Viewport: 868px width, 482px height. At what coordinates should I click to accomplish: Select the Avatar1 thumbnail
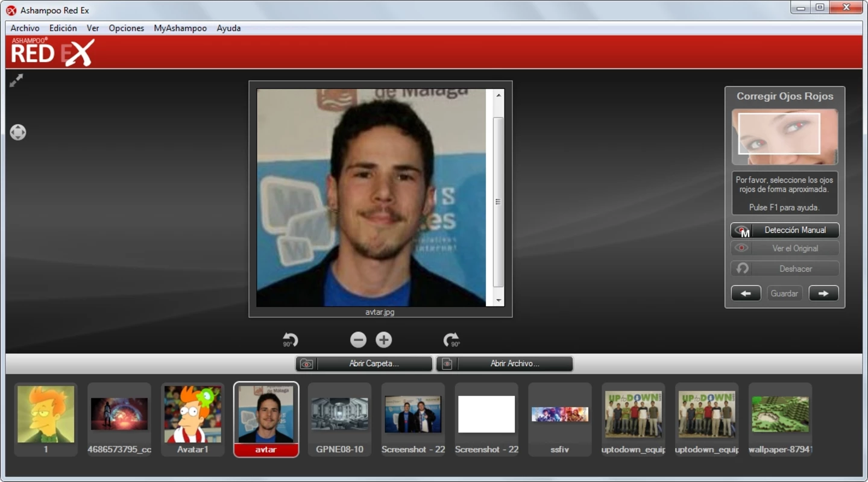193,419
